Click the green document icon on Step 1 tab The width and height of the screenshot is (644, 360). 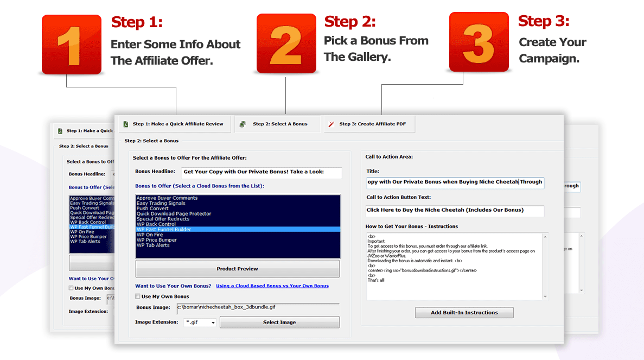pos(126,124)
